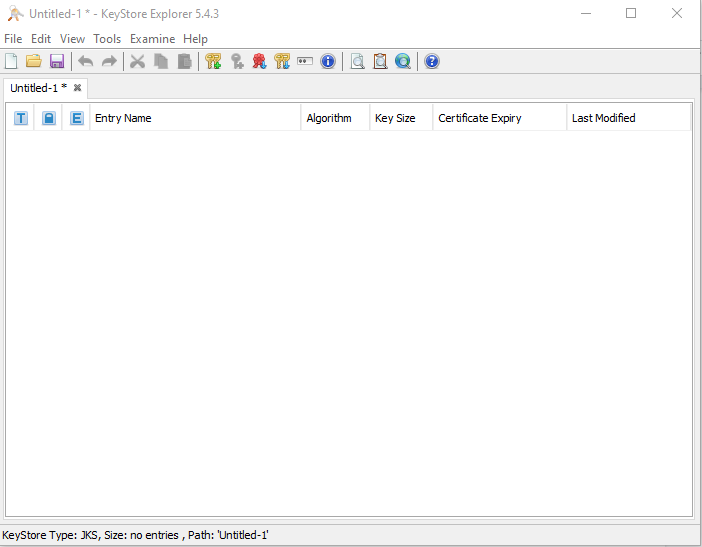Open the Tools menu
This screenshot has width=702, height=547.
point(107,39)
